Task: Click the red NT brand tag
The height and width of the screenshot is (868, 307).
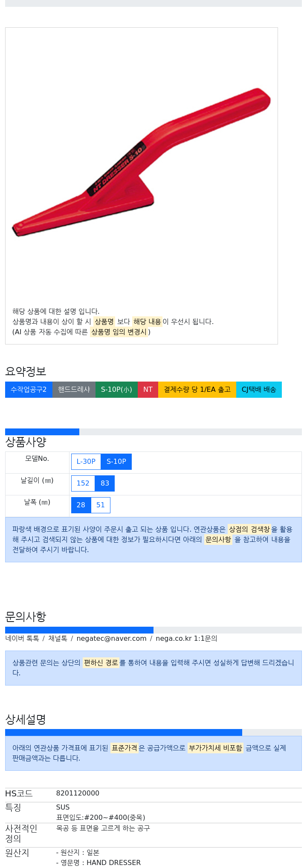Action: 148,389
